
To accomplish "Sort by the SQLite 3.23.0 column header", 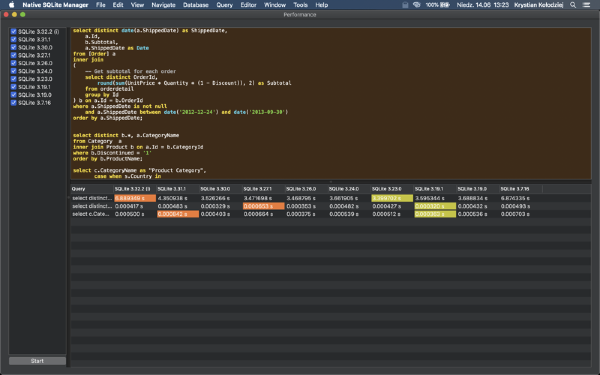I will pos(392,189).
